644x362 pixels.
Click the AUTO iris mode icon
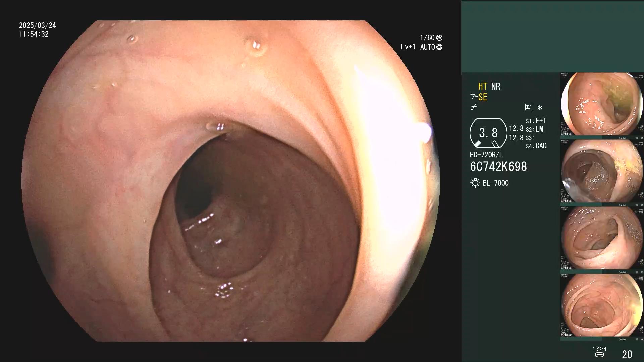click(x=439, y=47)
